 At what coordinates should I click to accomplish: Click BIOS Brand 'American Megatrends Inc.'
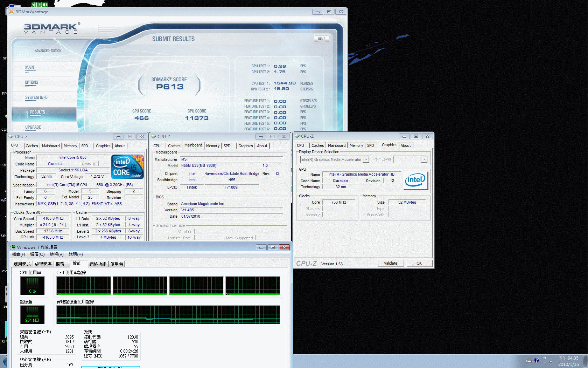pos(231,204)
